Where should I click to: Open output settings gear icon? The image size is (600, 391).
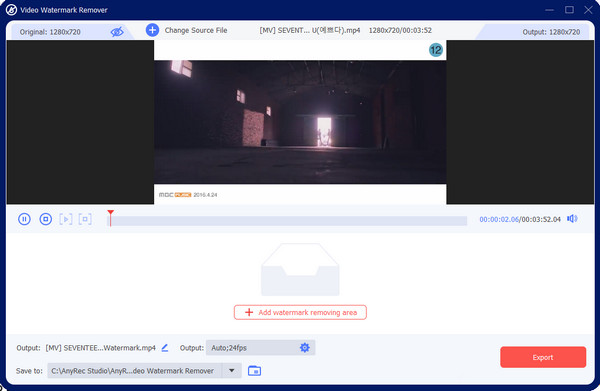[x=305, y=347]
